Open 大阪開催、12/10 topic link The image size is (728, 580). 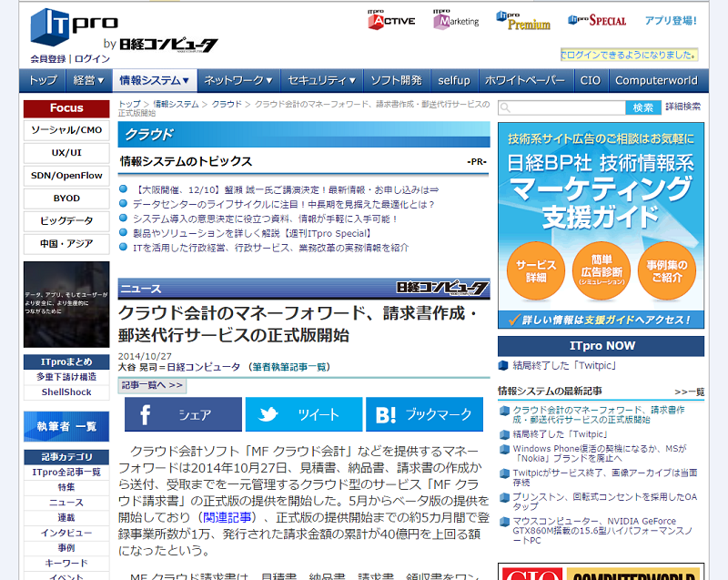coord(286,190)
